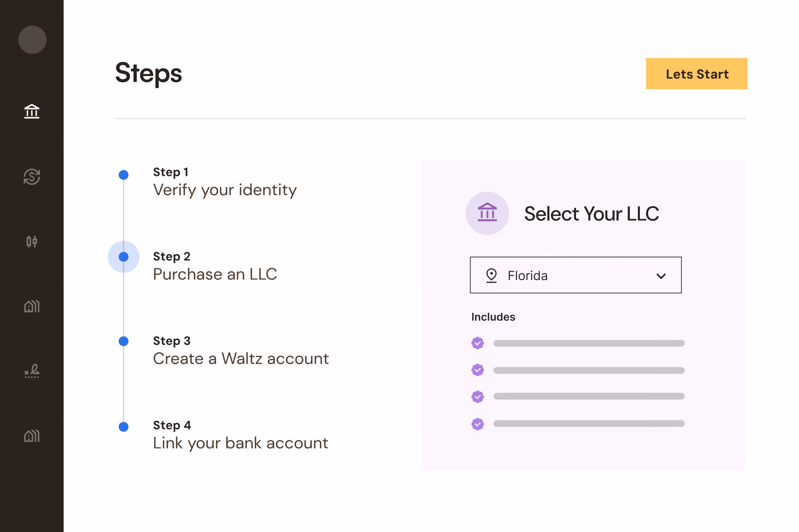
Task: Click the Lets Start button
Action: [x=697, y=74]
